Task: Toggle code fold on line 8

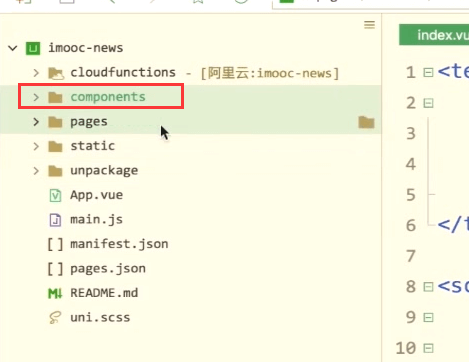Action: pyautogui.click(x=428, y=287)
